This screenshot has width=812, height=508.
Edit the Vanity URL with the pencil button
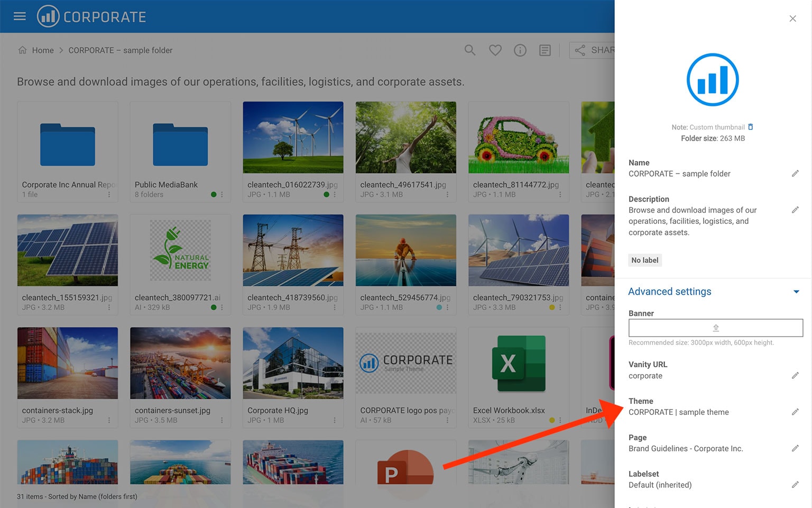(796, 376)
